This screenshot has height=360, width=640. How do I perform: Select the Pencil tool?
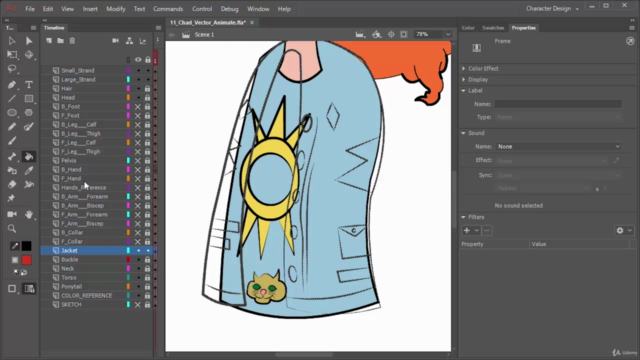tap(12, 127)
